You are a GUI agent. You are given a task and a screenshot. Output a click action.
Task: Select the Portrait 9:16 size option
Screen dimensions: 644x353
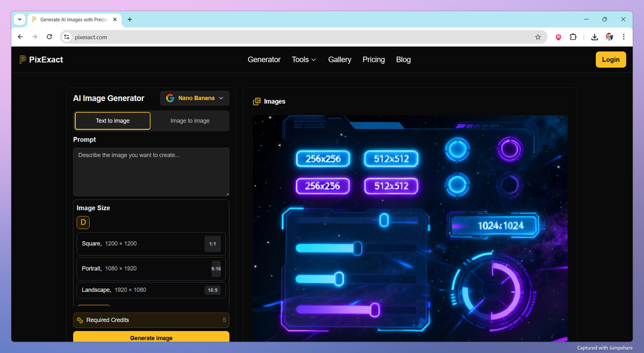pos(151,268)
